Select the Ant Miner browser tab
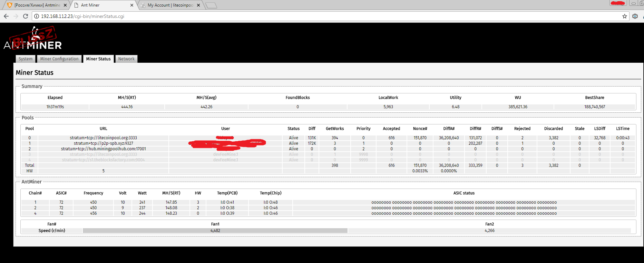Image resolution: width=644 pixels, height=263 pixels. (x=104, y=5)
